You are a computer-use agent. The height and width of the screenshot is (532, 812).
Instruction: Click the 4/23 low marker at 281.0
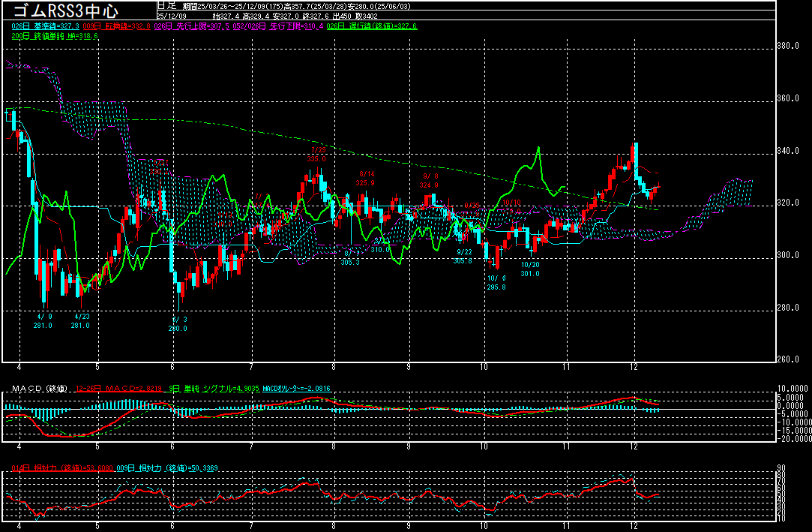(x=80, y=320)
